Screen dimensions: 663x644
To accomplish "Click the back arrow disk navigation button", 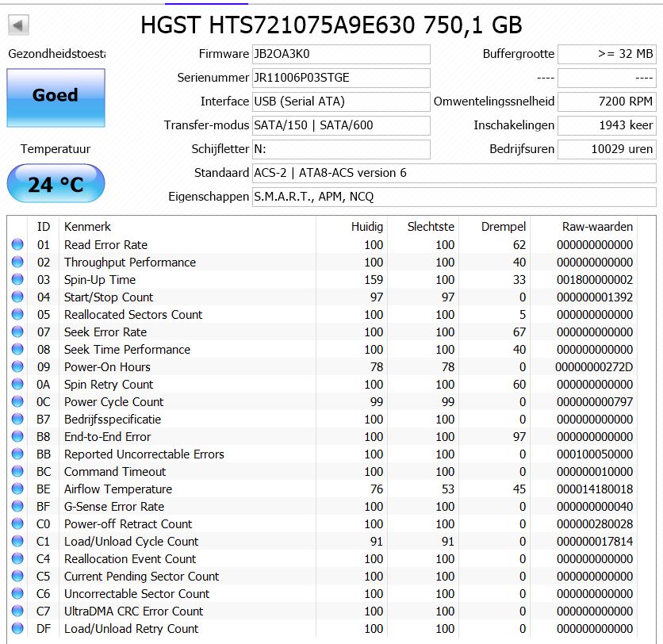I will point(18,25).
